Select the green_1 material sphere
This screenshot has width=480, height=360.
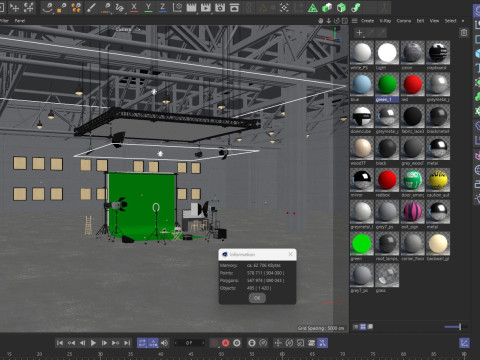pos(387,84)
